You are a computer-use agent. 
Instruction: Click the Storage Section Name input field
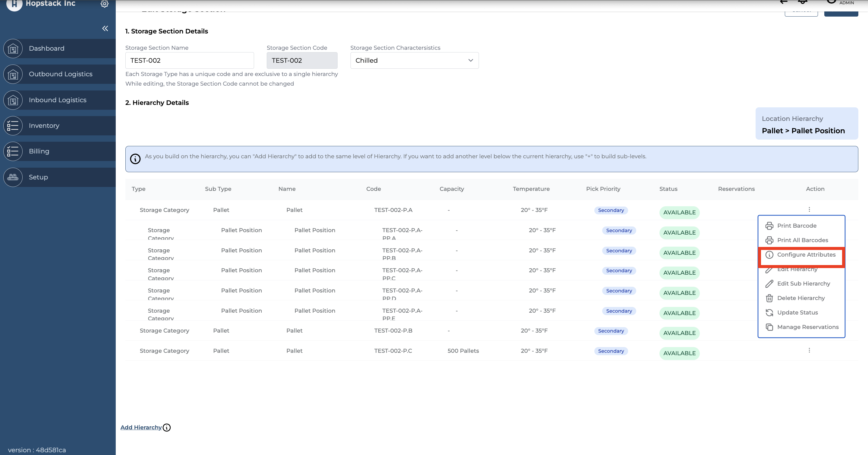click(x=189, y=61)
